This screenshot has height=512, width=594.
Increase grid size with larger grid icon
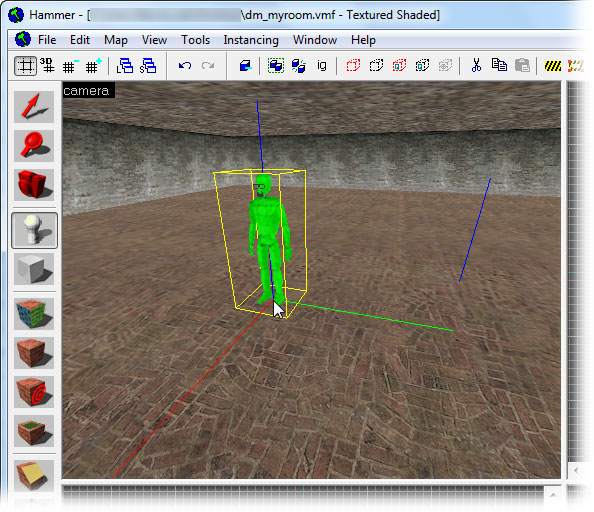[x=94, y=66]
